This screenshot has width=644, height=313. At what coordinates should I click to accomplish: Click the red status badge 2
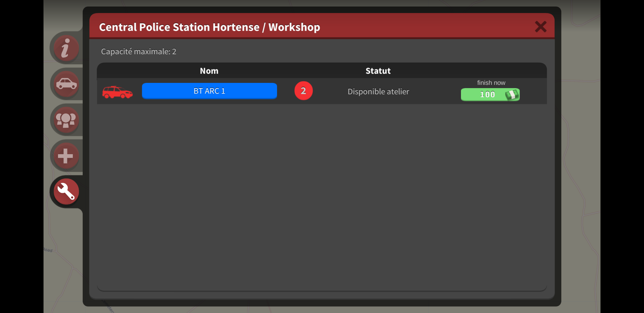pyautogui.click(x=303, y=91)
